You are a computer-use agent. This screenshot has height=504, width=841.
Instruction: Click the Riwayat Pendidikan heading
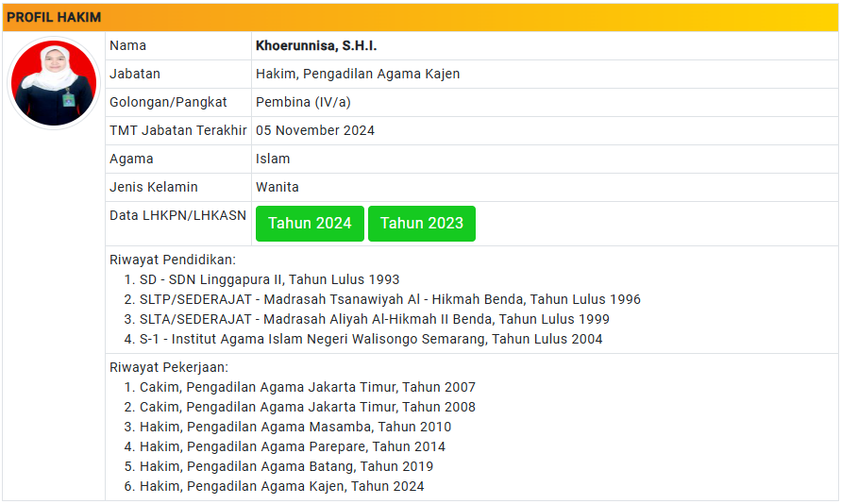pyautogui.click(x=172, y=260)
